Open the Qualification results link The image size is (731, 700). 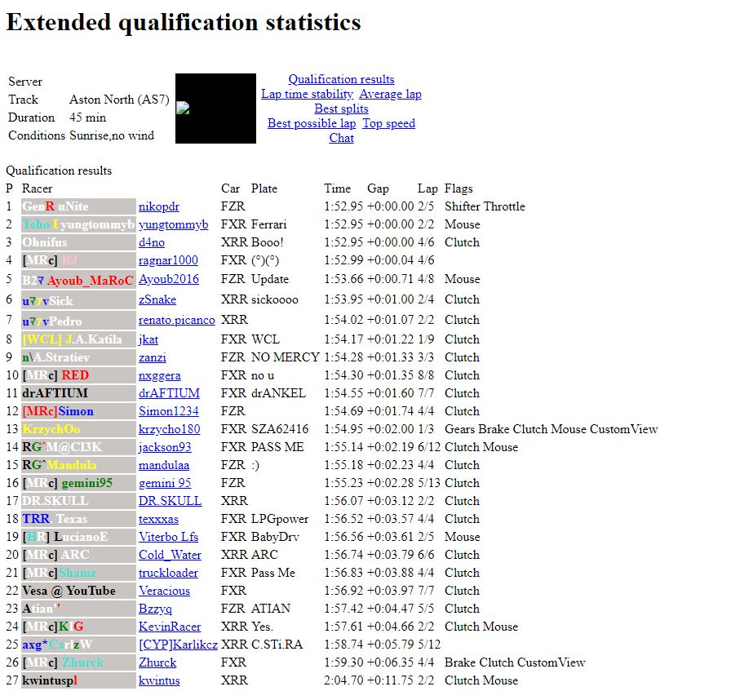341,79
